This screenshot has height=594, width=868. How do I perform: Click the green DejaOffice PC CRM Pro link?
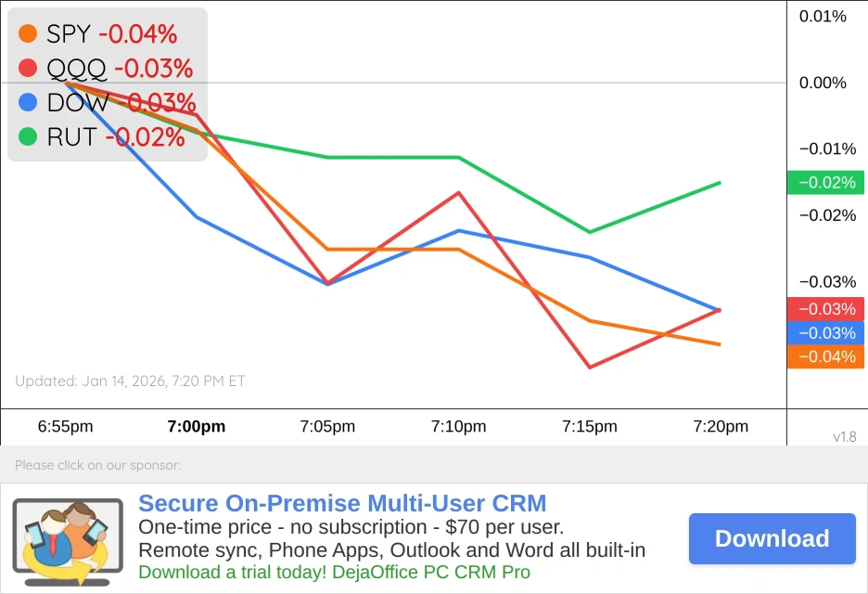coord(334,572)
